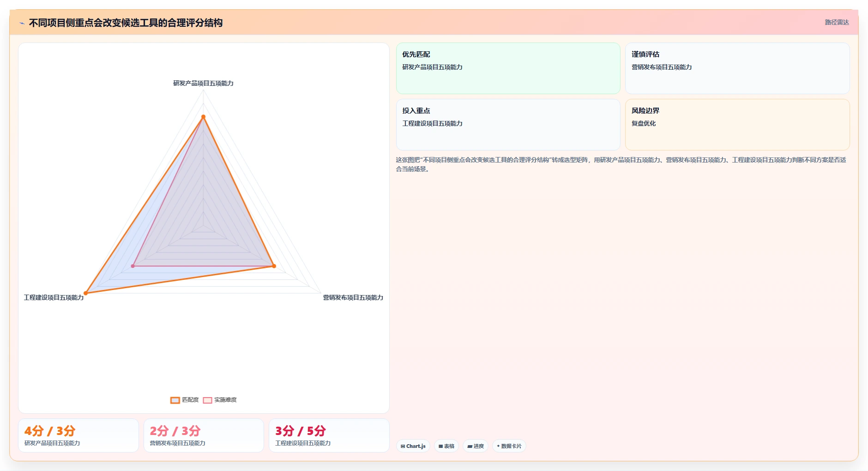
Task: Click the subtitle under the 投入重点 heading
Action: click(432, 123)
